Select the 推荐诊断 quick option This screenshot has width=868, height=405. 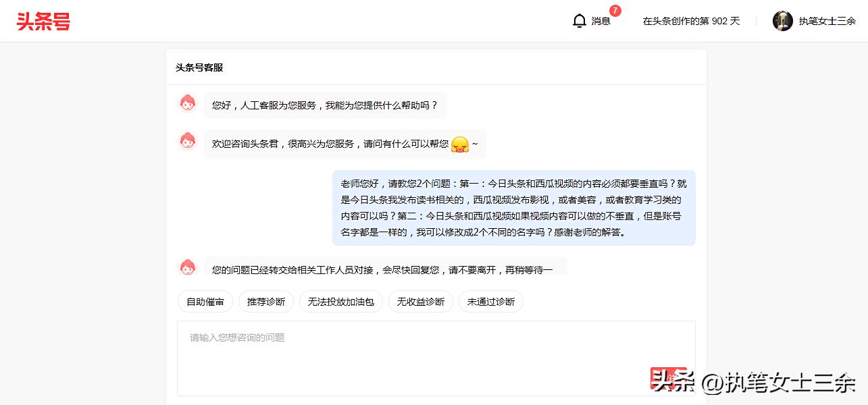click(265, 301)
